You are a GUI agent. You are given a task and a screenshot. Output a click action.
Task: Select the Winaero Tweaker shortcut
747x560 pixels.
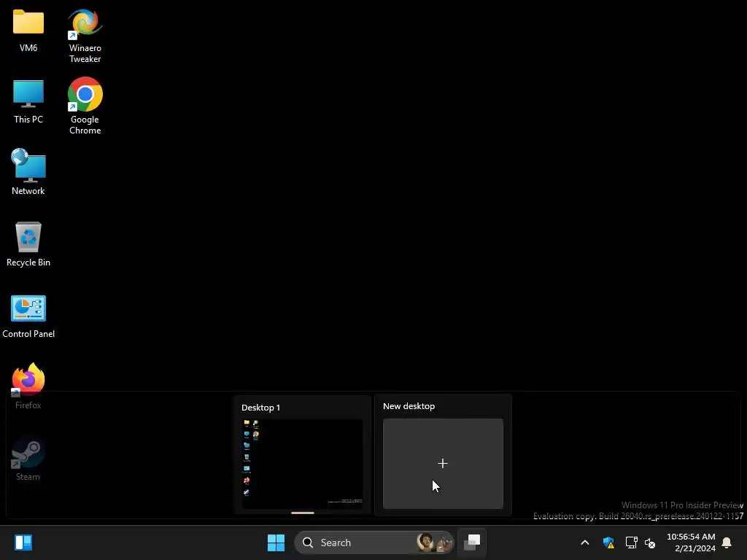(85, 36)
